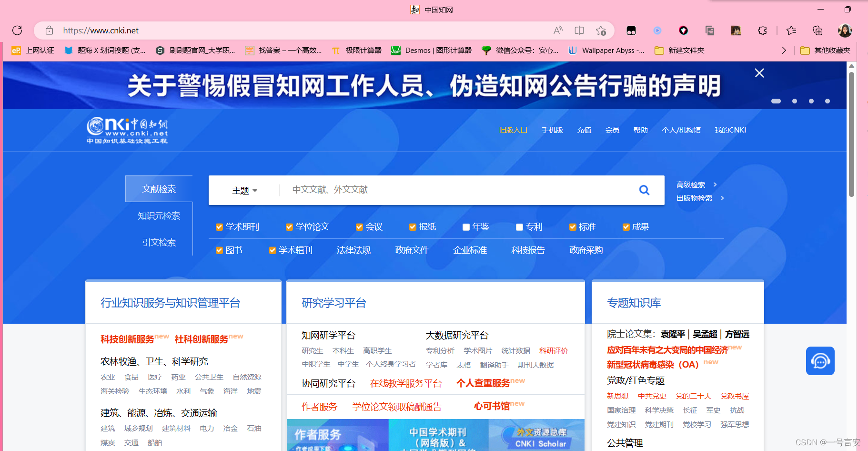Open the Desmos 图形计算器 bookmark

coord(431,51)
